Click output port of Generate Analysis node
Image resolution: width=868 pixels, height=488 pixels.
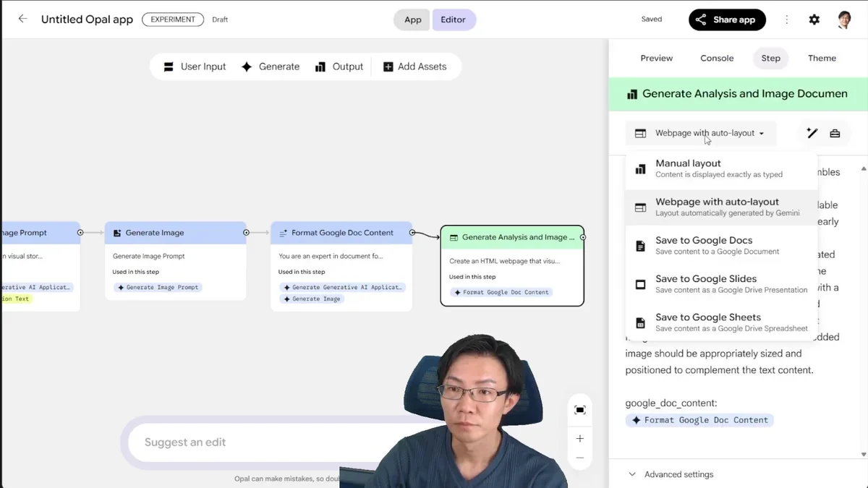(583, 237)
